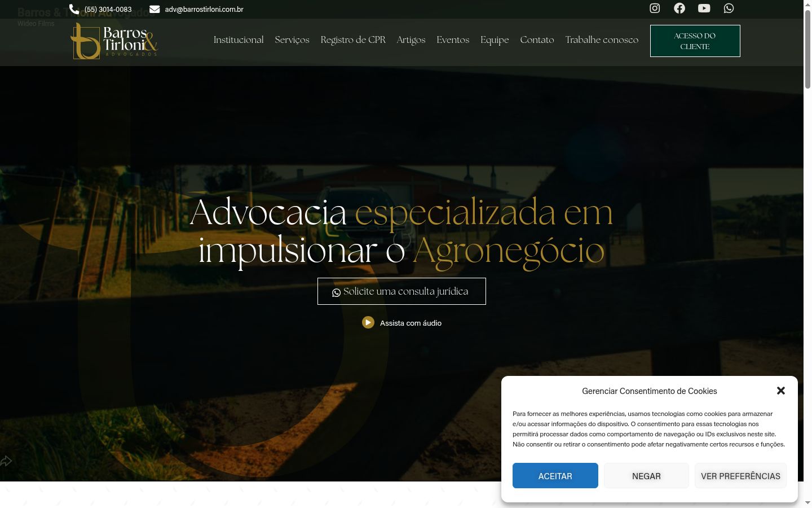Open the WhatsApp icon in top bar

tap(729, 8)
